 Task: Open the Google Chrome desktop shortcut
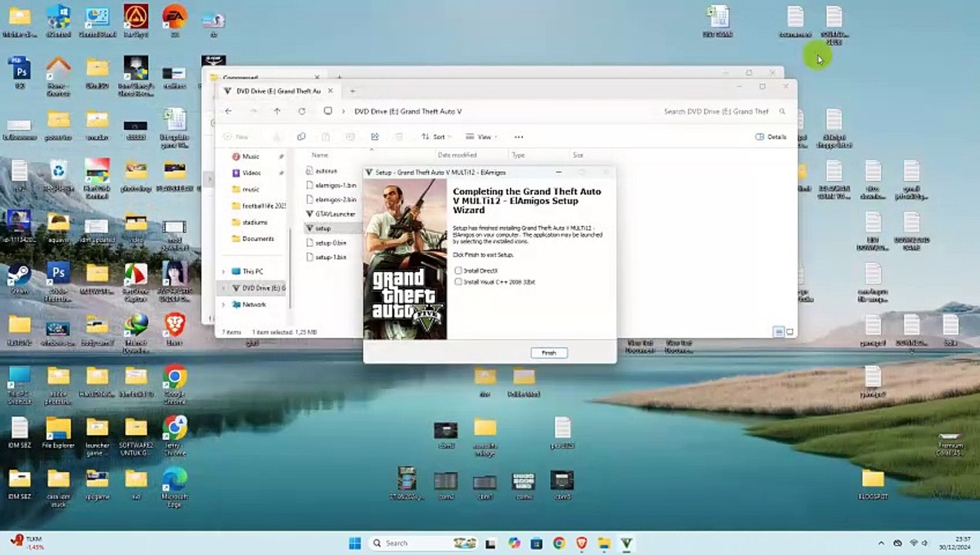pos(175,382)
